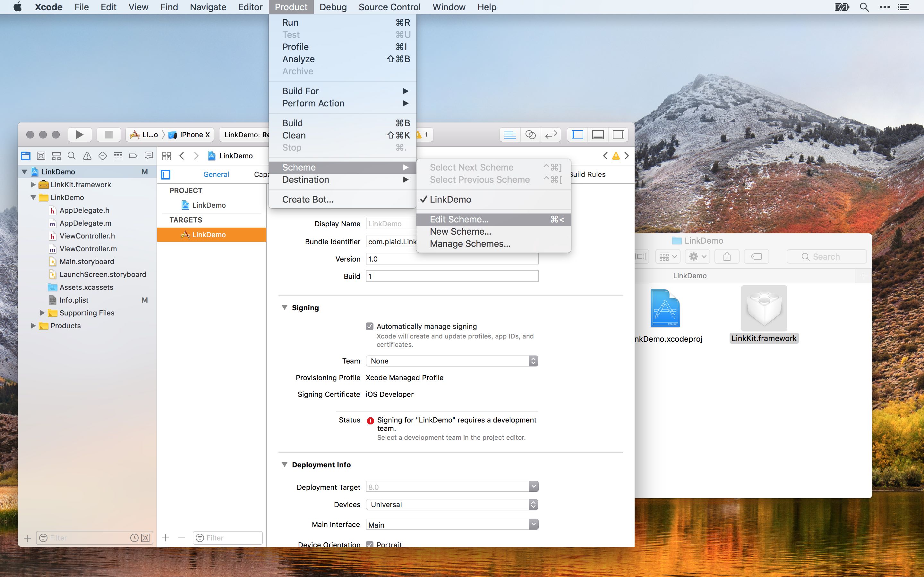Open the Find navigator magnifying glass icon
The height and width of the screenshot is (577, 924).
click(x=72, y=155)
